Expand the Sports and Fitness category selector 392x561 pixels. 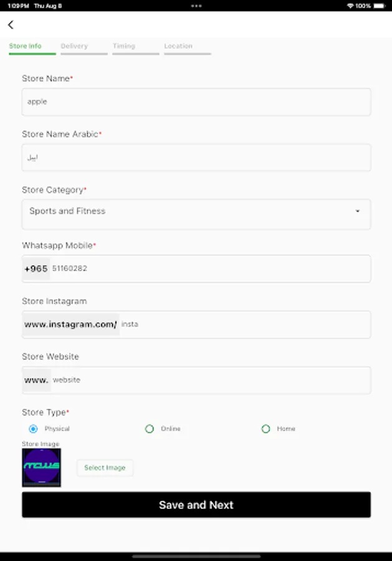tap(196, 213)
